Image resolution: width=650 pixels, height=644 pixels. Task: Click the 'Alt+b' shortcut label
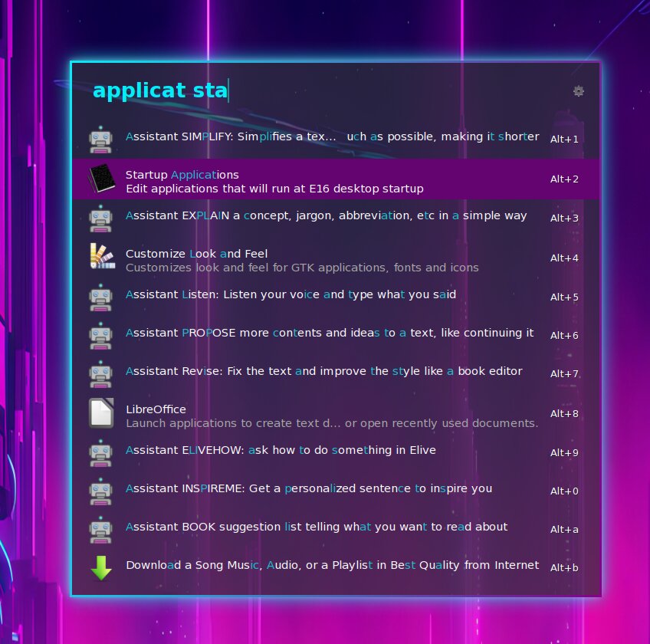[564, 567]
